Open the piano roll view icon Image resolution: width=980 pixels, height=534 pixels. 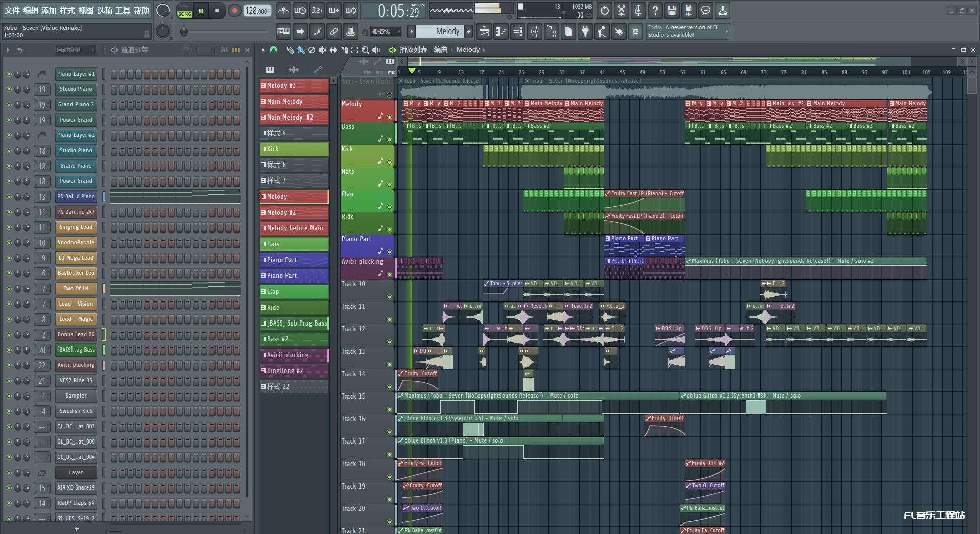click(x=500, y=32)
